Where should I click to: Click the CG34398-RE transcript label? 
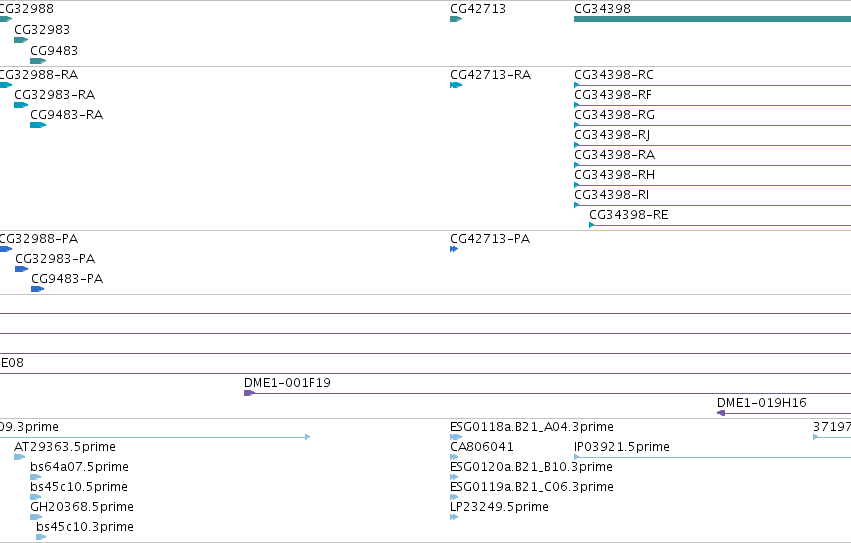pyautogui.click(x=628, y=215)
